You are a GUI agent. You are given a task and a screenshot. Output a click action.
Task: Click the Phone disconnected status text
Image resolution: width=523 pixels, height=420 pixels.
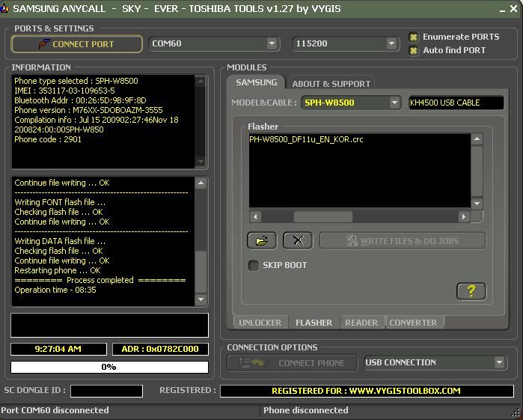tap(306, 410)
